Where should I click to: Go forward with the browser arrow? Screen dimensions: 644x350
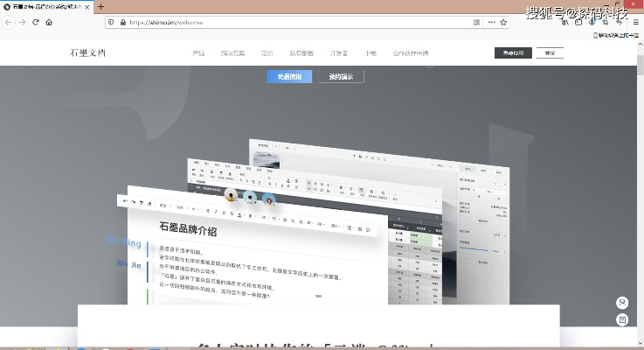pyautogui.click(x=22, y=22)
